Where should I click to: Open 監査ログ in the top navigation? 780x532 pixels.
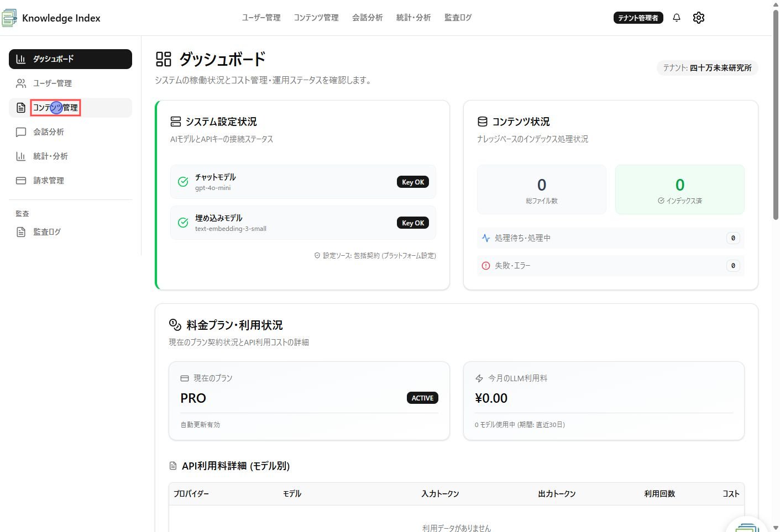pyautogui.click(x=458, y=18)
